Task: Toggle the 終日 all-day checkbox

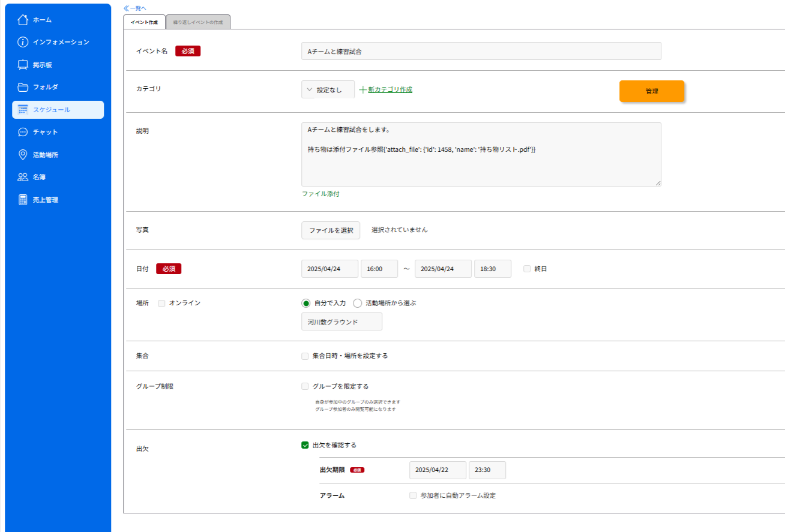Action: [527, 269]
